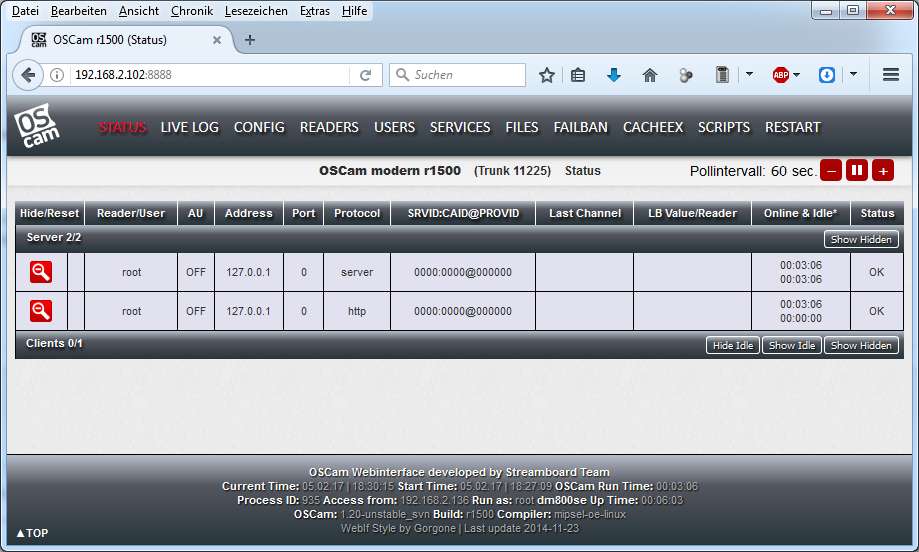
Task: Expand the Adblock Plus dropdown arrow
Action: pyautogui.click(x=804, y=75)
